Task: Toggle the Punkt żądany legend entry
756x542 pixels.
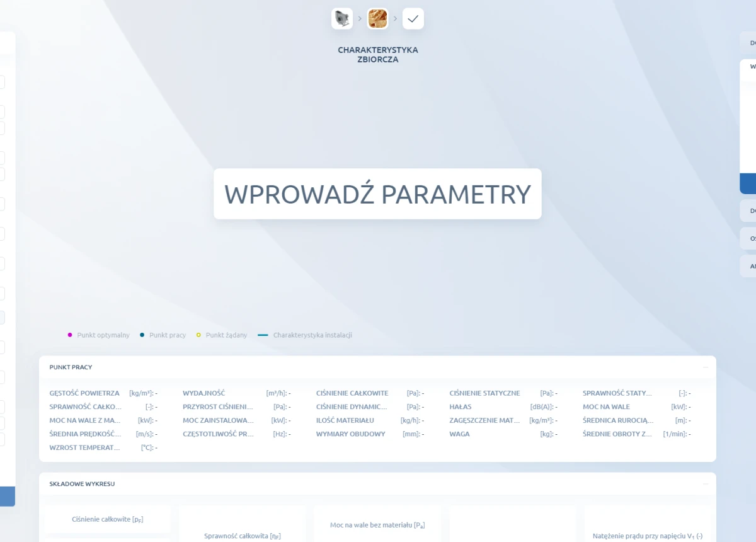Action: (221, 335)
